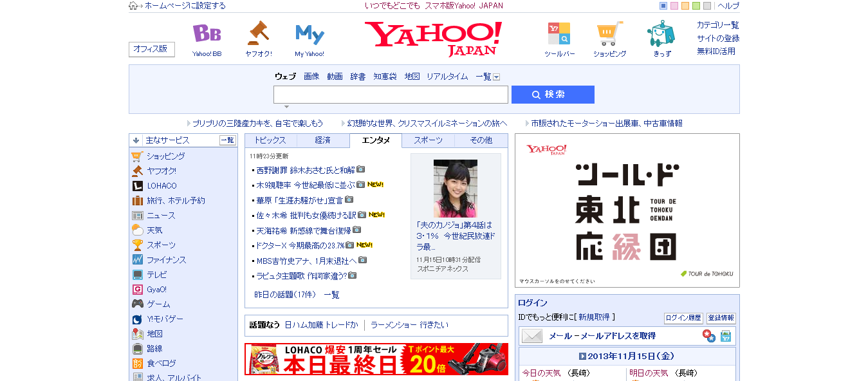The width and height of the screenshot is (868, 381).
Task: Open Y!モバゲー in the services sidebar
Action: point(165,319)
